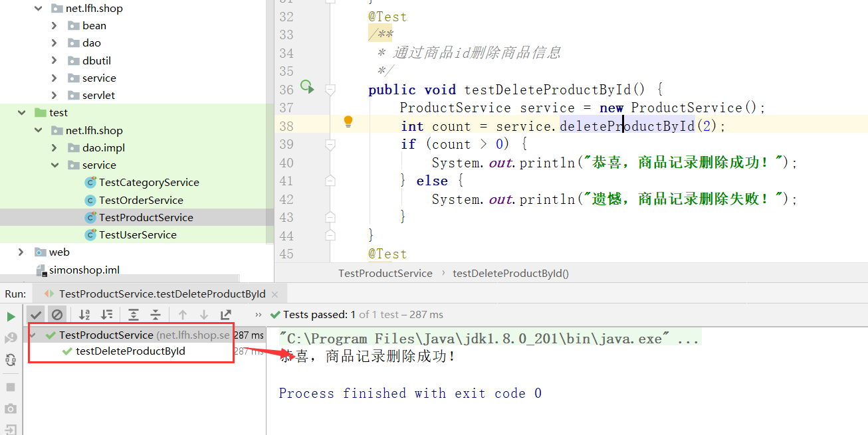This screenshot has width=868, height=435.
Task: Click Previous Failed Test up arrow
Action: tap(183, 314)
